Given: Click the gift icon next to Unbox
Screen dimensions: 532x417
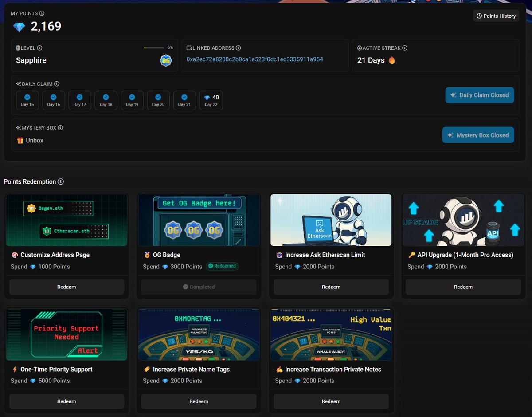Looking at the screenshot, I should (20, 140).
